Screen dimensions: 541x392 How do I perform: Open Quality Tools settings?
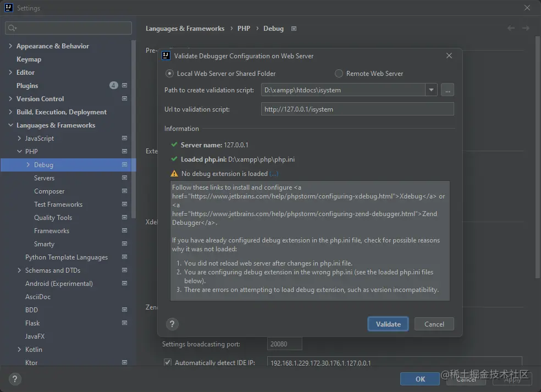click(x=53, y=217)
